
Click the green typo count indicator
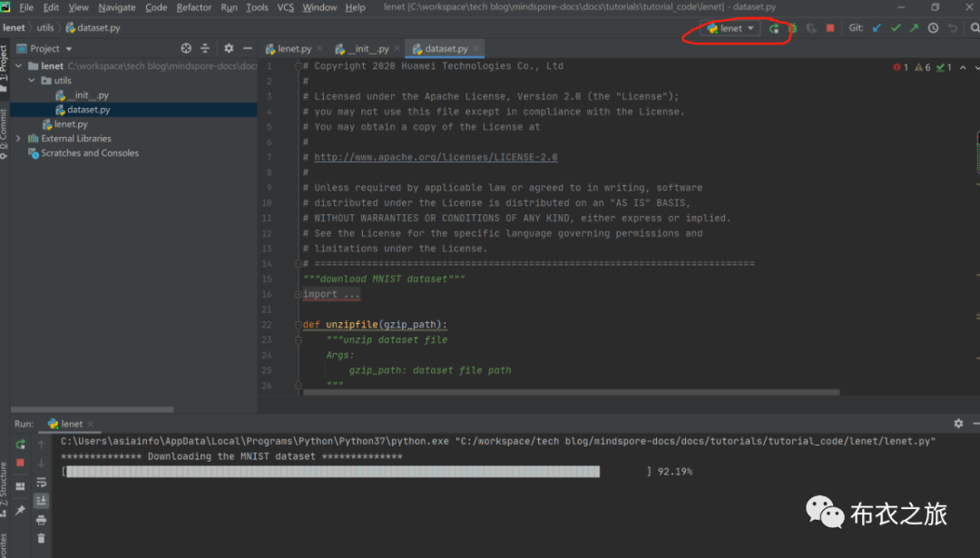click(x=944, y=67)
